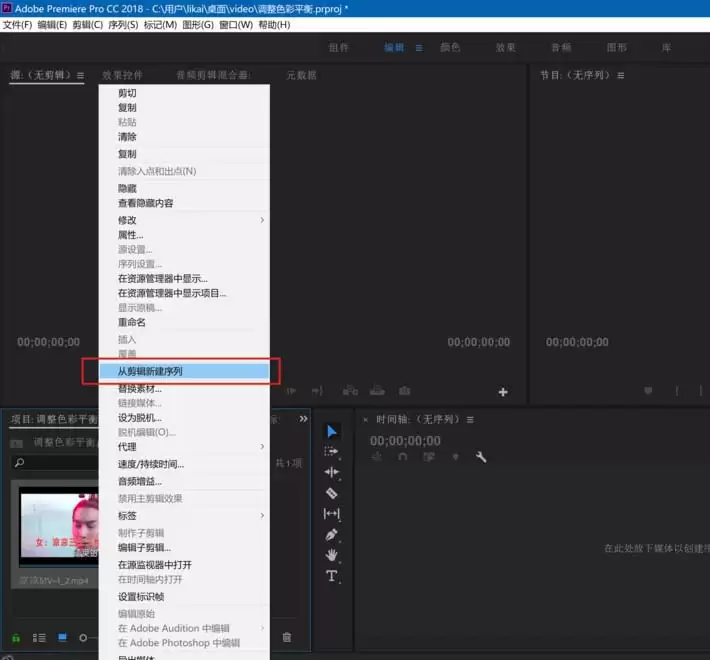Switch to the 颜色 workspace

[450, 47]
